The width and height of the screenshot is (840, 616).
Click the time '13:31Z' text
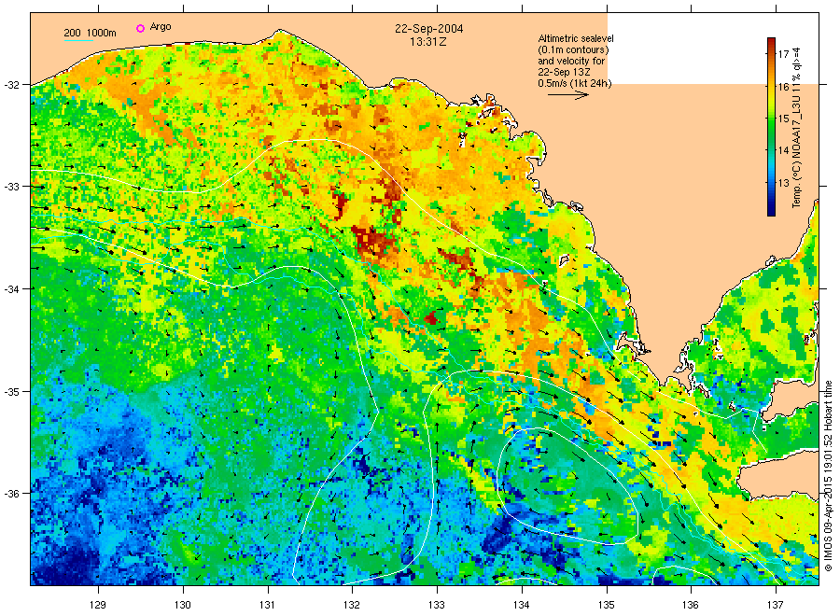(428, 41)
